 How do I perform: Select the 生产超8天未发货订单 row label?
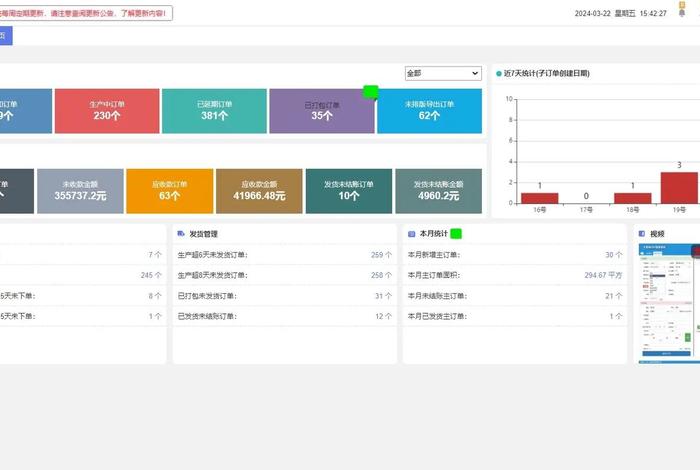[212, 275]
